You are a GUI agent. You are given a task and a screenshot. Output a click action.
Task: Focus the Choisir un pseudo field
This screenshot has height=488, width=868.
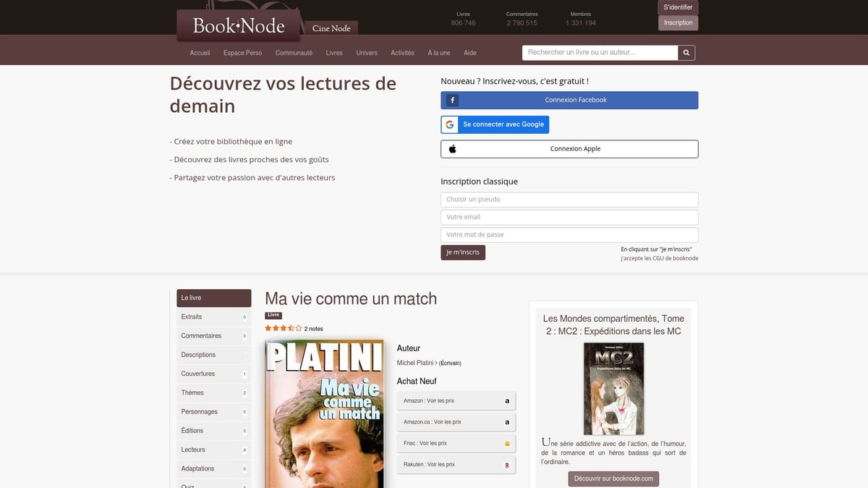(x=569, y=200)
